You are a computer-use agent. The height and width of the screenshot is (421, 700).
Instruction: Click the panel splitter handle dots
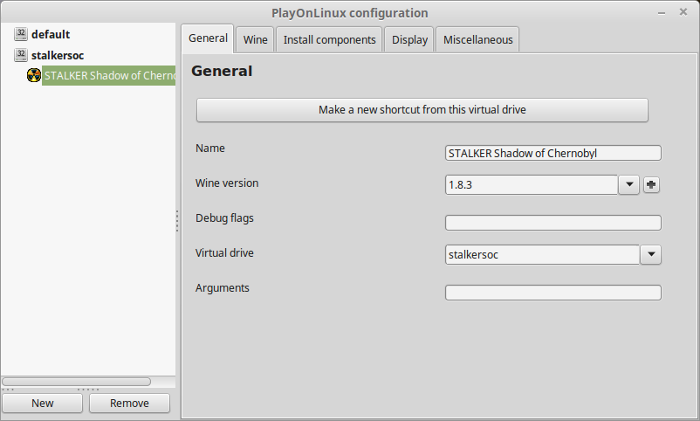pos(177,221)
